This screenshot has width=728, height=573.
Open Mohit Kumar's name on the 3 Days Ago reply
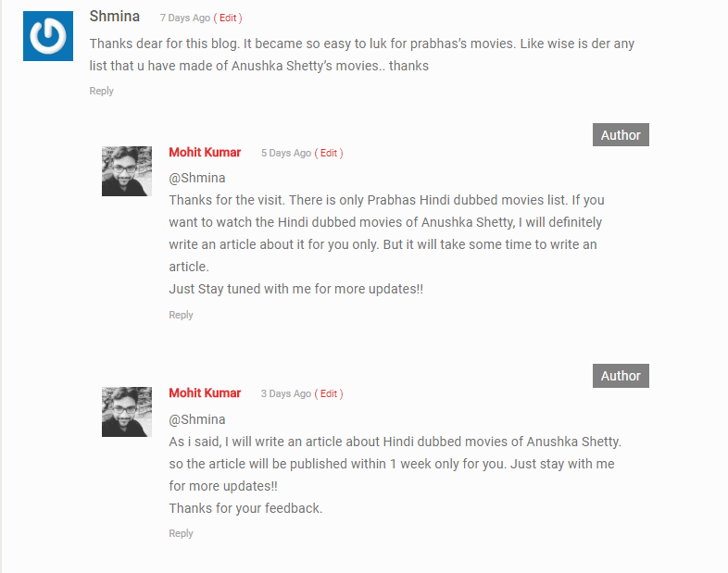205,392
